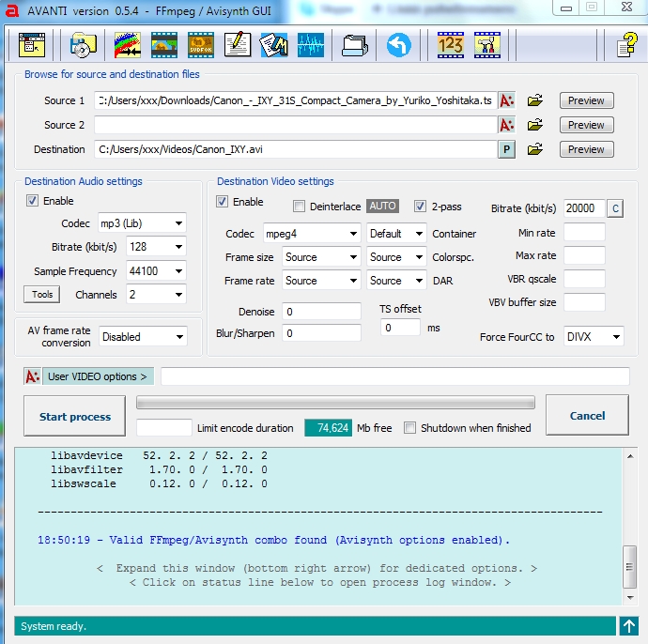Screen dimensions: 648x644
Task: Toggle audio Enable checkbox
Action: pos(32,201)
